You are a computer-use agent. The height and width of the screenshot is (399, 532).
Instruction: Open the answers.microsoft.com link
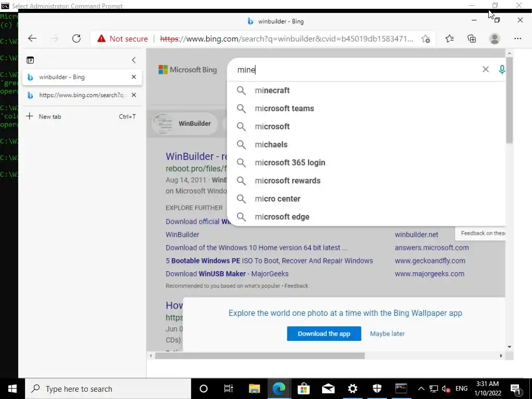(432, 248)
